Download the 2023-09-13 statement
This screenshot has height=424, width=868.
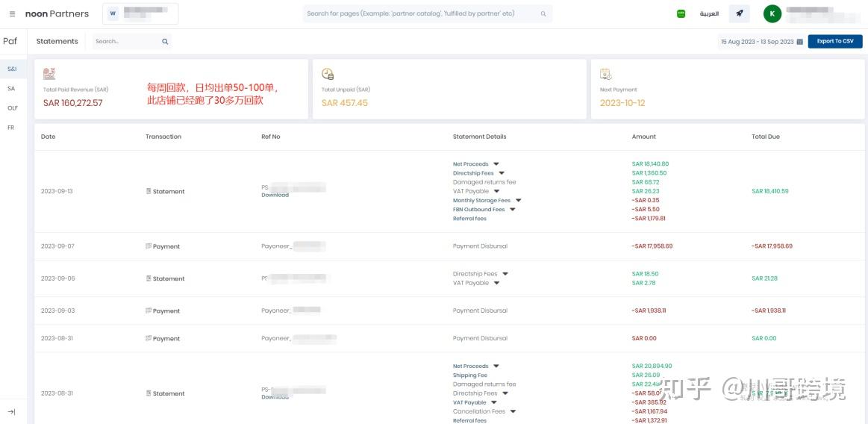coord(275,195)
